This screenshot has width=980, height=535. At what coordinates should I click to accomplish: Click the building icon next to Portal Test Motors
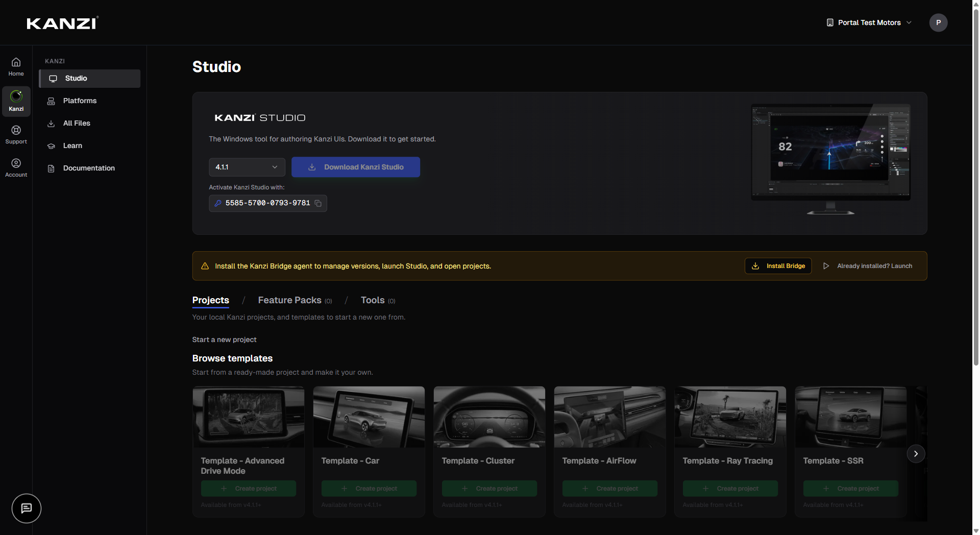830,22
